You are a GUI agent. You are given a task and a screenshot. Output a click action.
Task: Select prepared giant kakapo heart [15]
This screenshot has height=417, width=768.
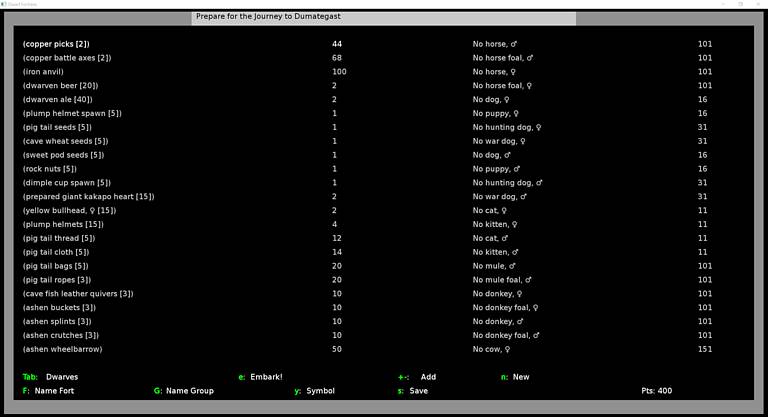tap(88, 196)
